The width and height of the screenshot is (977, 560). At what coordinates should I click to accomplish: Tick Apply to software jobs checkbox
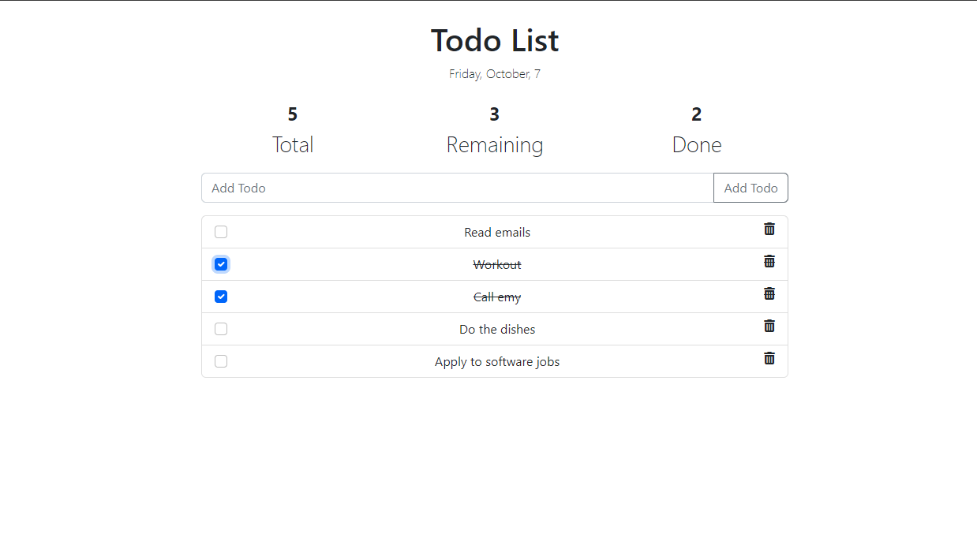coord(221,361)
